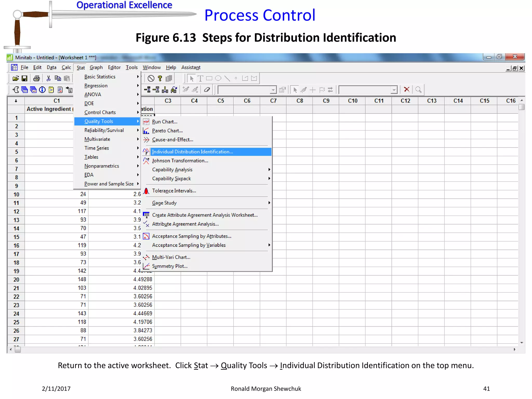532x399 pixels.
Task: Open the Editor menu
Action: pos(114,68)
